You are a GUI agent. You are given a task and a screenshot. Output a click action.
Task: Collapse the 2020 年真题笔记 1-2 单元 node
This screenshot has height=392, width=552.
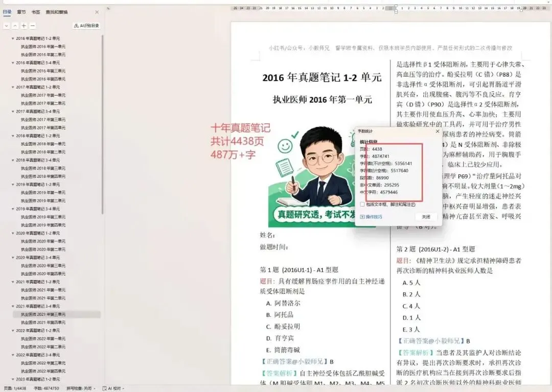(13, 233)
